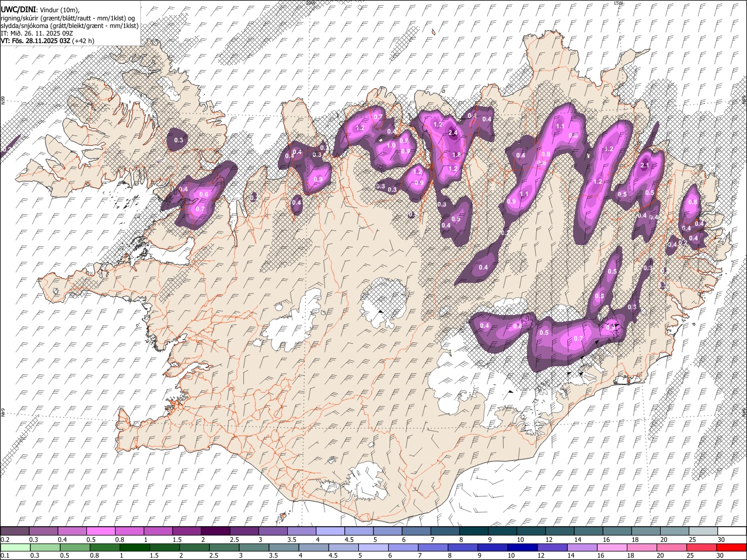Click the deep blue 10–12 rain scale swatch

tap(522, 547)
